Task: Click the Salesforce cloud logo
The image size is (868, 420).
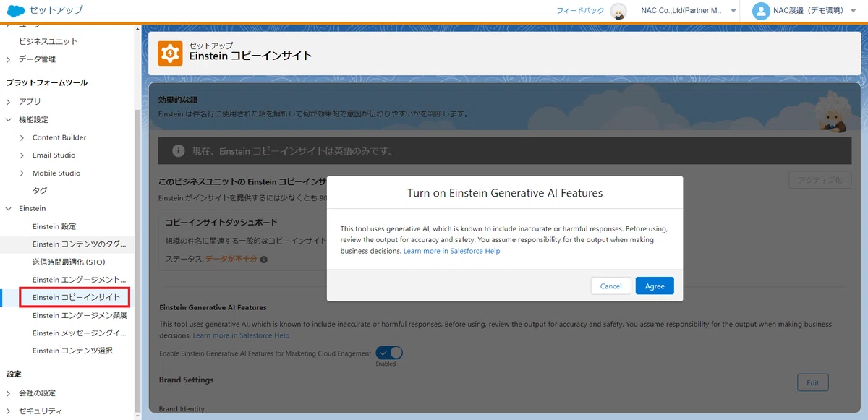Action: (x=15, y=10)
